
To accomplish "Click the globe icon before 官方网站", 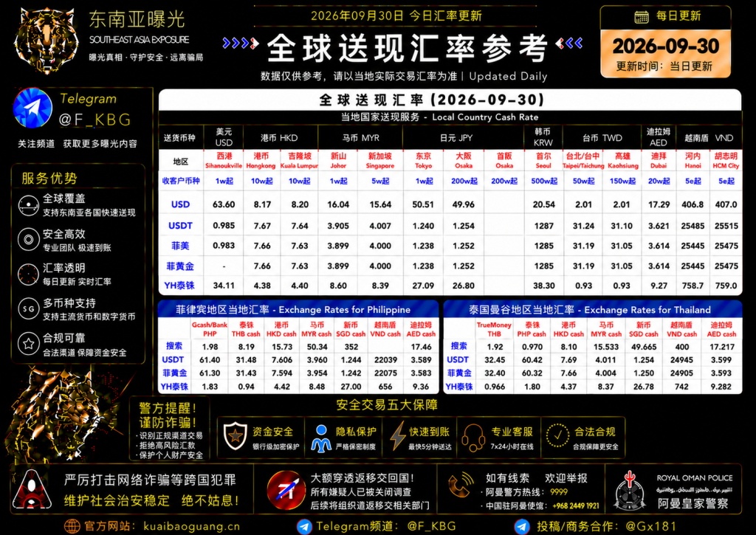I will coord(72,526).
